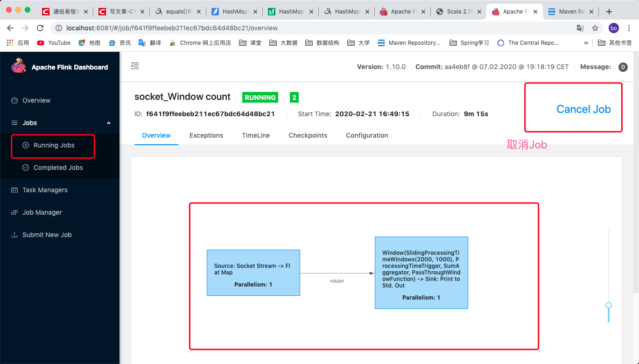Open Completed Jobs in sidebar
The width and height of the screenshot is (639, 364).
click(58, 168)
